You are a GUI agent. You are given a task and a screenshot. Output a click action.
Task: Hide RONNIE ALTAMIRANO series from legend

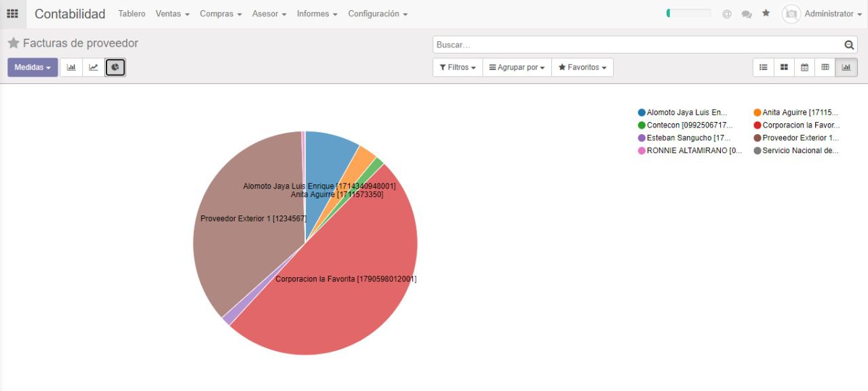coord(690,150)
